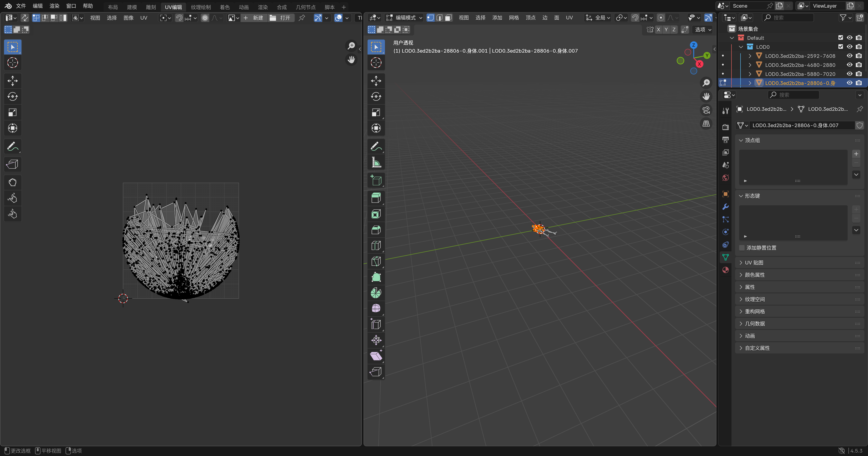Select the Shear tool

coord(376,356)
